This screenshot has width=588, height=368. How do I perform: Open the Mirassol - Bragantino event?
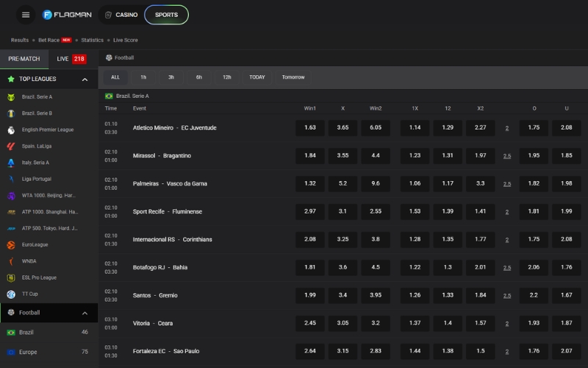[x=162, y=156]
